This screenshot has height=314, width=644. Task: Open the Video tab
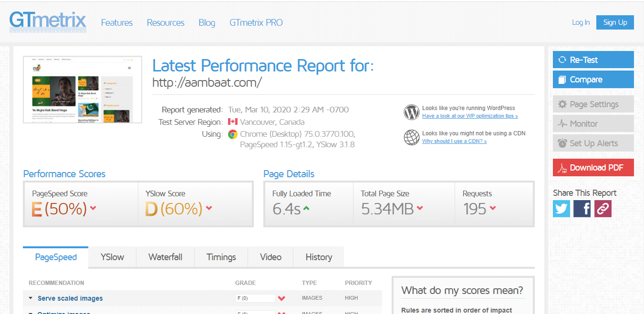(x=270, y=257)
